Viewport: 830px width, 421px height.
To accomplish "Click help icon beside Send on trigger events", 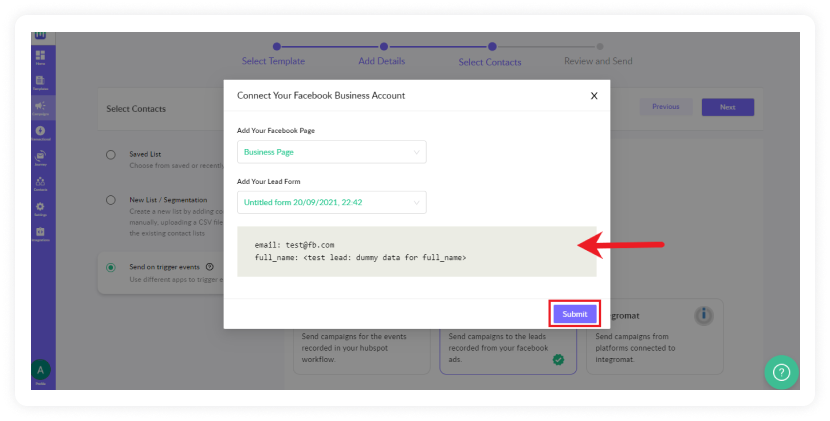I will point(210,267).
